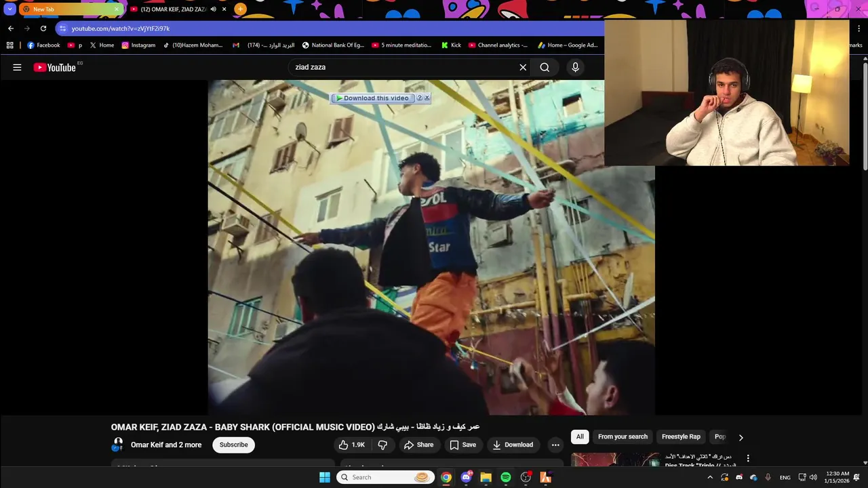Save the video to a playlist
The width and height of the screenshot is (868, 488).
[x=463, y=445]
